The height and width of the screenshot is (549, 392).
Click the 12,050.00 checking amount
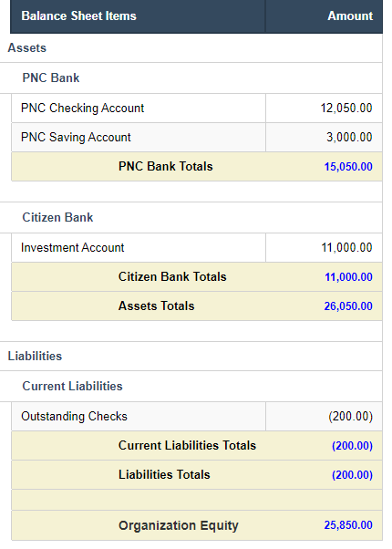pyautogui.click(x=346, y=109)
